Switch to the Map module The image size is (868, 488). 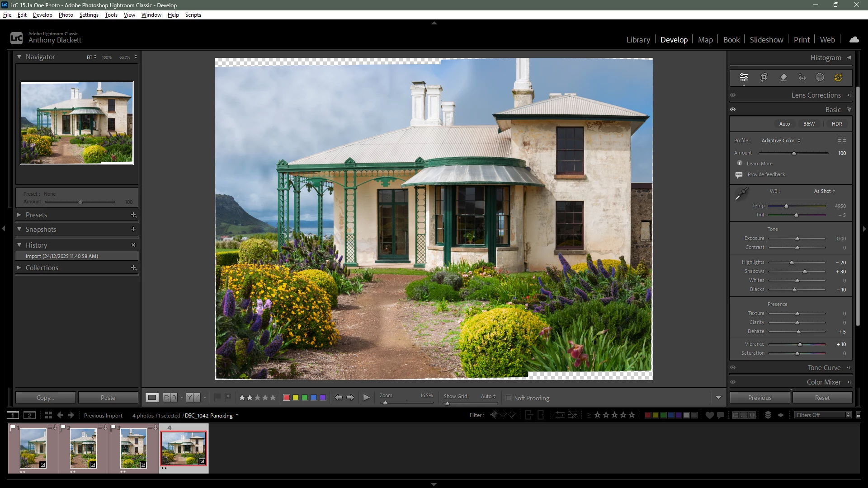705,40
